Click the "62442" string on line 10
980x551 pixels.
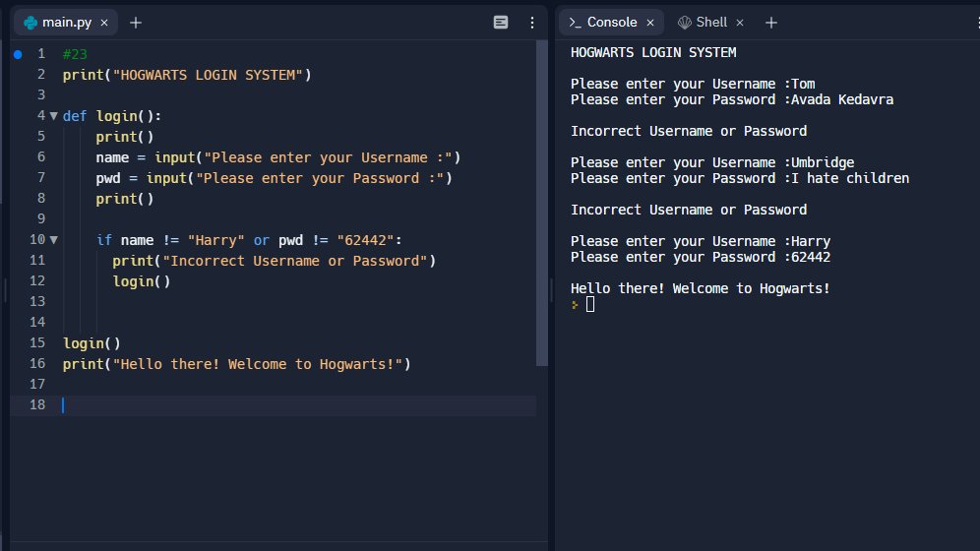click(x=366, y=240)
